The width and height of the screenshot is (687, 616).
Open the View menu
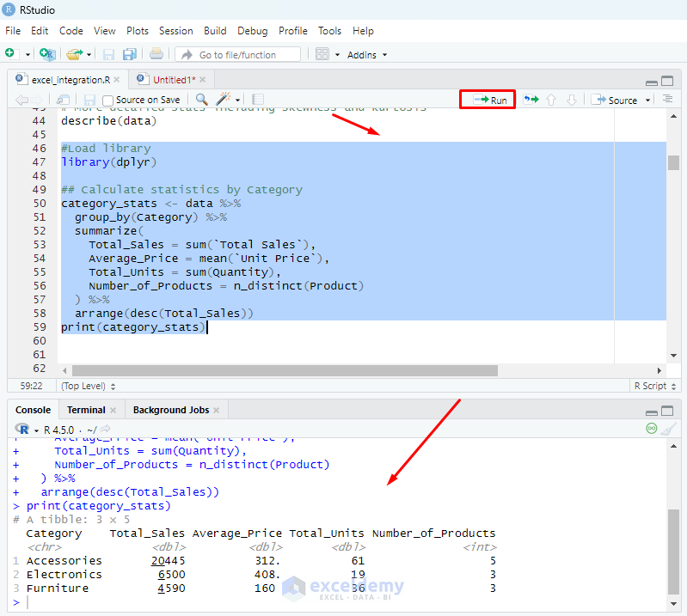pos(105,31)
